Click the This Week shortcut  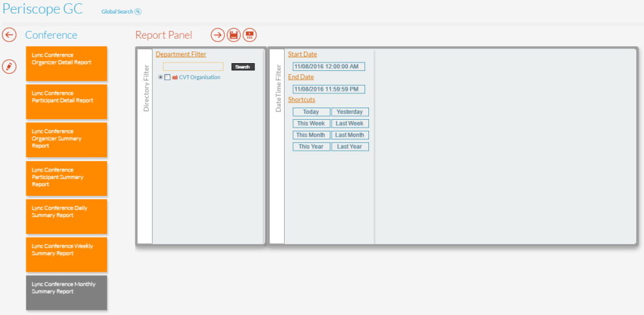(311, 123)
